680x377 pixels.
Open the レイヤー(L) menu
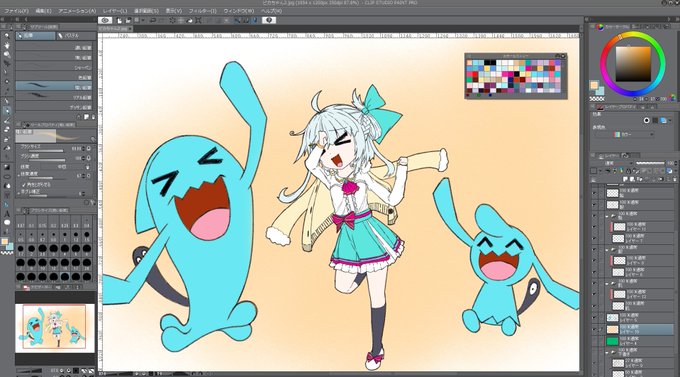pyautogui.click(x=115, y=10)
